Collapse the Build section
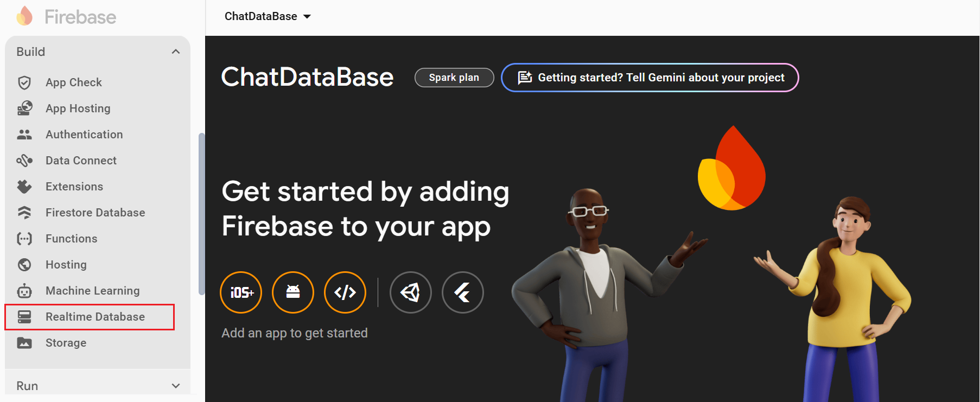The image size is (980, 402). point(175,52)
